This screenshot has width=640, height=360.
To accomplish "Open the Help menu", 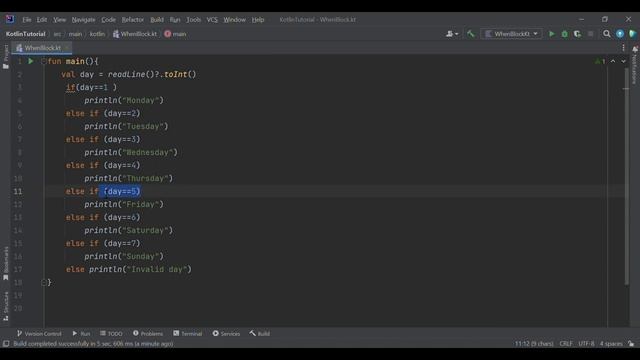I will 258,20.
